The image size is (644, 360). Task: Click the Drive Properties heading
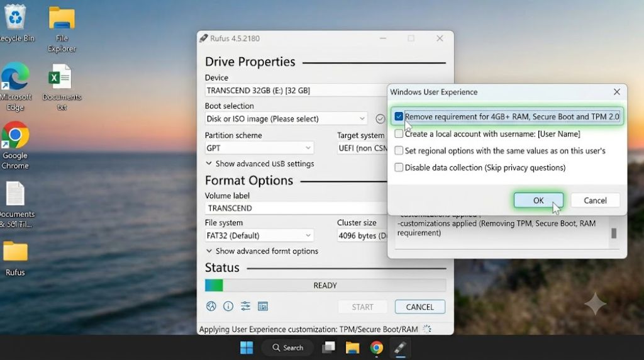tap(250, 62)
